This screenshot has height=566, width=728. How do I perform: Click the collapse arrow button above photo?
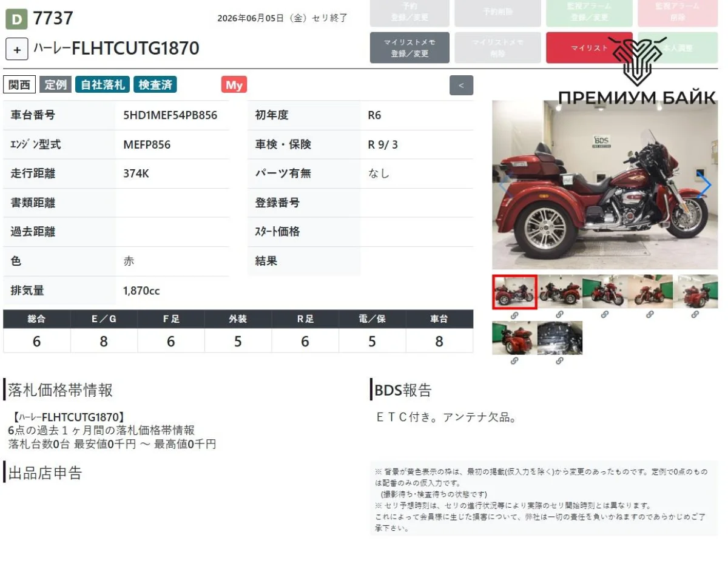[461, 86]
